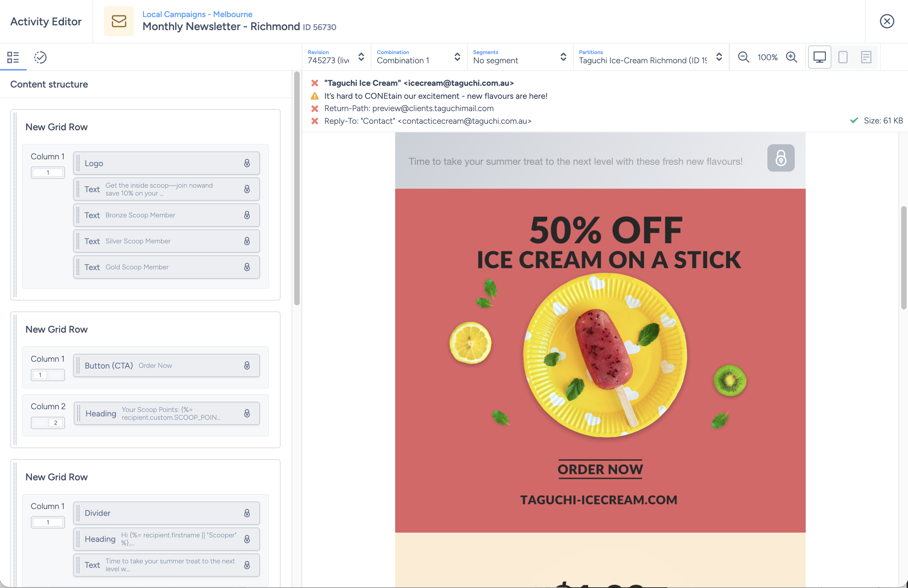Click lock icon on Gold Scoop Member
This screenshot has width=908, height=588.
[247, 267]
